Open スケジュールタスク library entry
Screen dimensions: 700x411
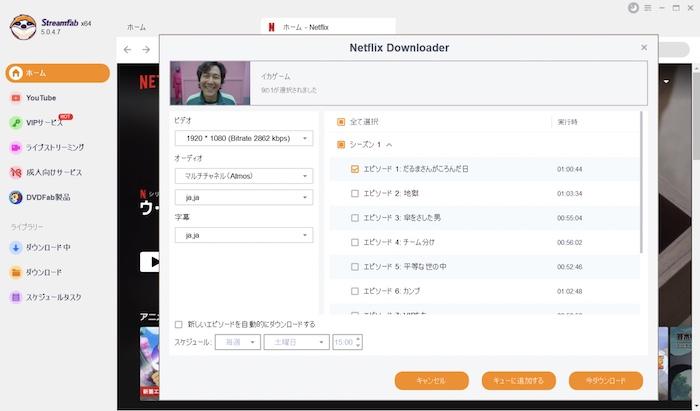click(53, 297)
